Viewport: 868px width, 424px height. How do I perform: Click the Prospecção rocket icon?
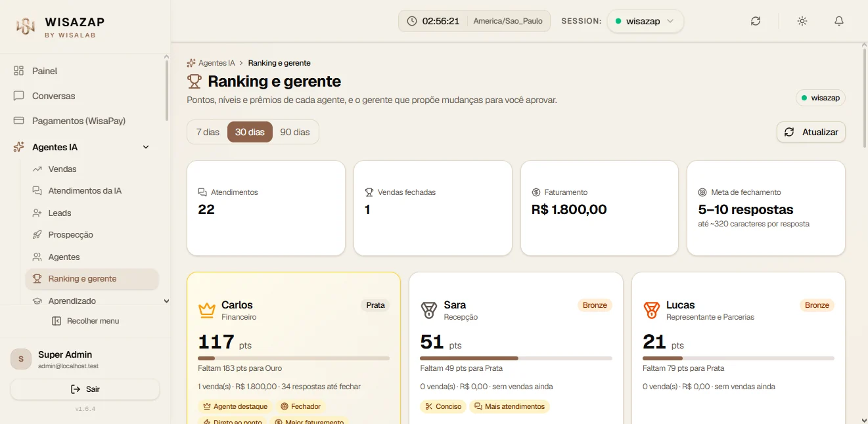pyautogui.click(x=37, y=235)
